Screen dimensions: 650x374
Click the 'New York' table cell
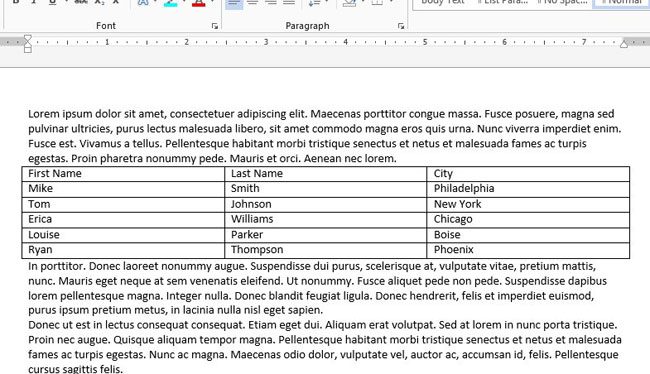tap(528, 204)
